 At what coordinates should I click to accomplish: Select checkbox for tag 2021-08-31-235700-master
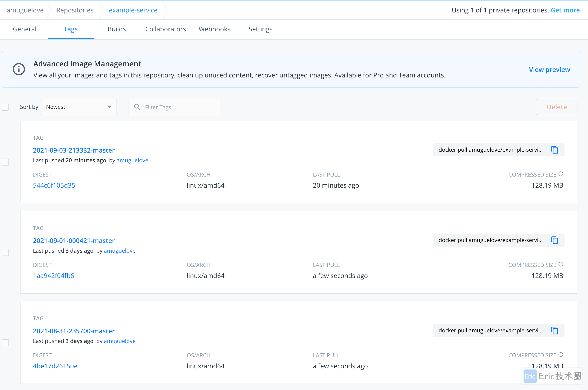coord(6,343)
